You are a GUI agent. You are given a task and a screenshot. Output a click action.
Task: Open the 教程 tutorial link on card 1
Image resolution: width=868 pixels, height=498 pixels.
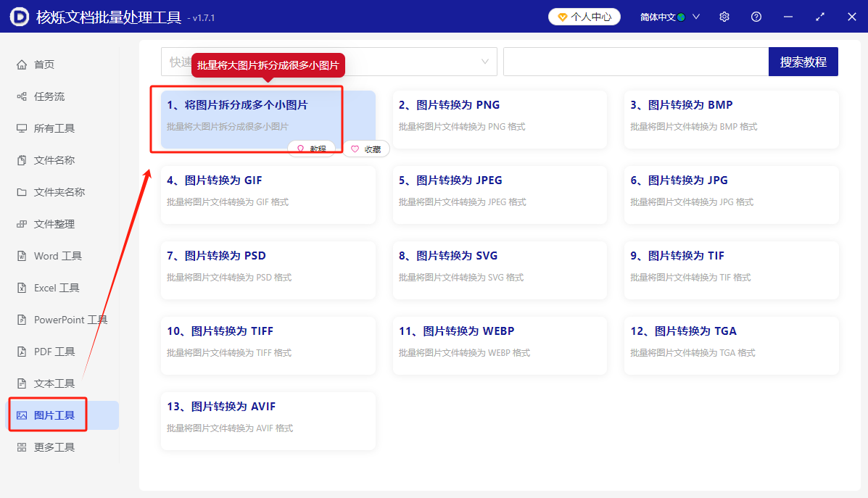coord(313,149)
